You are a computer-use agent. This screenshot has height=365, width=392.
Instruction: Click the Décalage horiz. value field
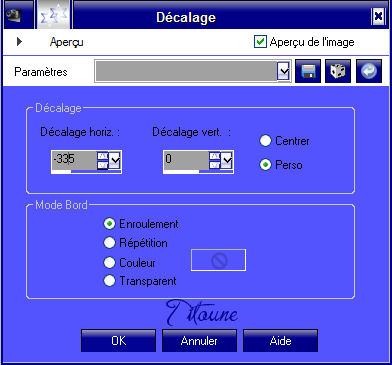pyautogui.click(x=74, y=160)
